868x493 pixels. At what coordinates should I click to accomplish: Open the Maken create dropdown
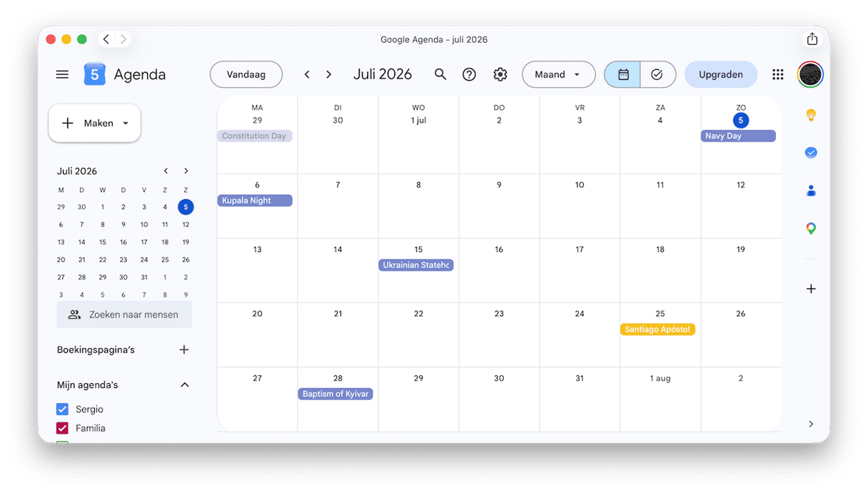point(94,123)
